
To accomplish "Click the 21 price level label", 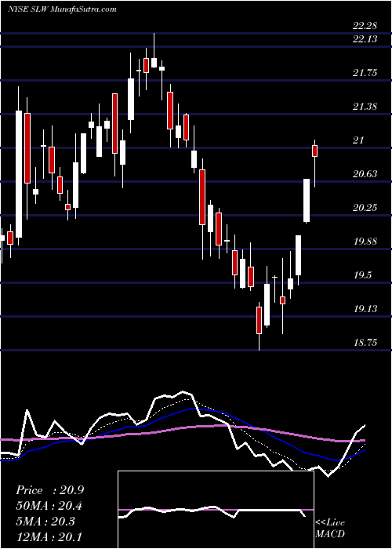I will (x=358, y=140).
